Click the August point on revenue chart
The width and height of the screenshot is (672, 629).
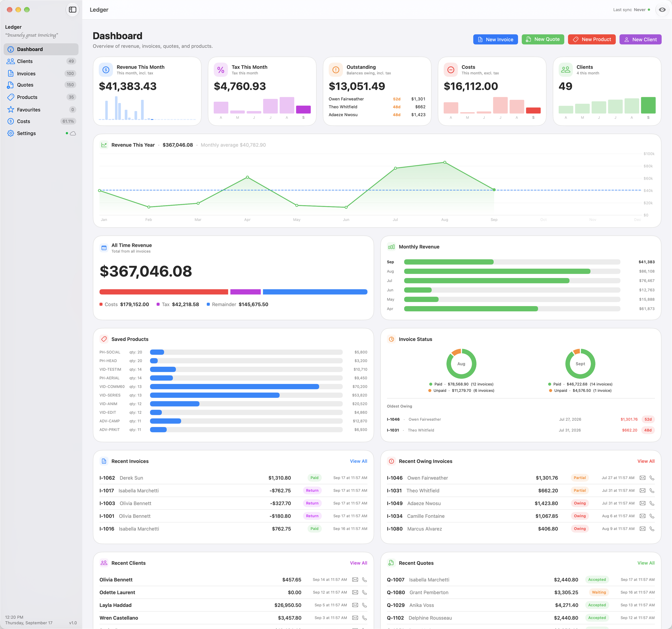[x=444, y=163]
